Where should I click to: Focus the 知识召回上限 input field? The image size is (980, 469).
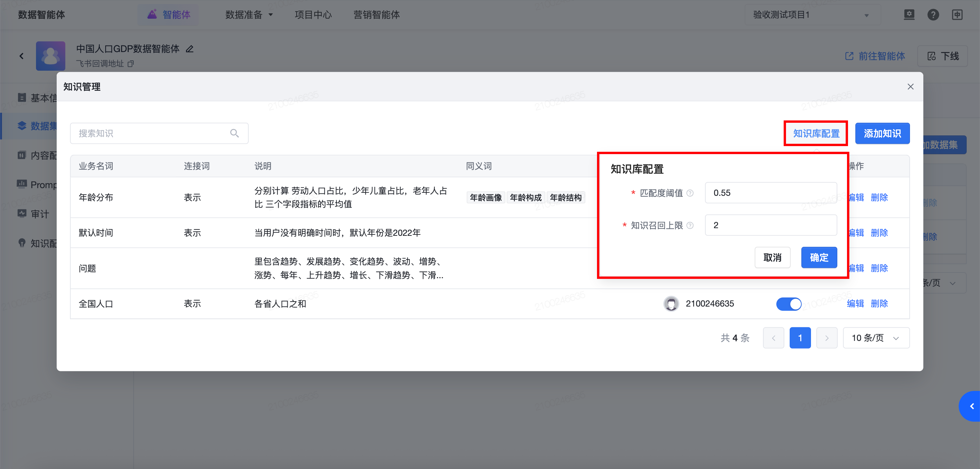(x=771, y=225)
